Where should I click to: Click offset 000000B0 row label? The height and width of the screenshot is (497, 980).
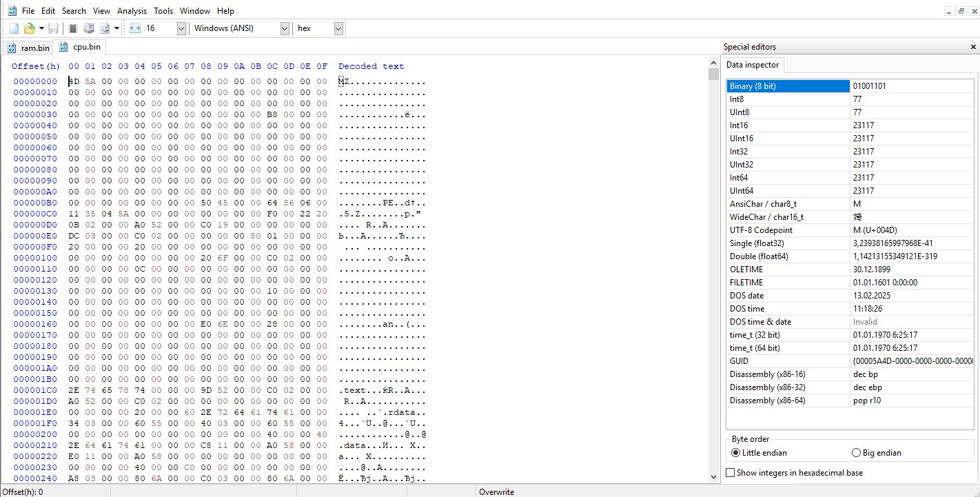pyautogui.click(x=35, y=203)
